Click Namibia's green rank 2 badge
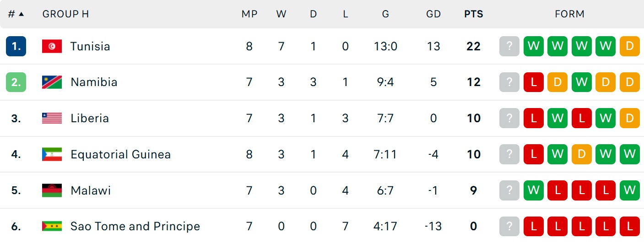644x244 pixels. click(x=16, y=82)
